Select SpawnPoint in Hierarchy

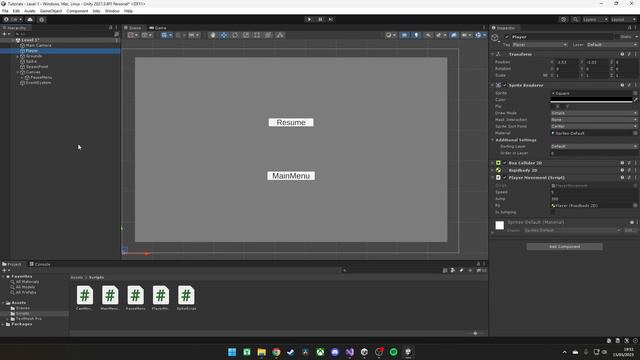tap(37, 67)
